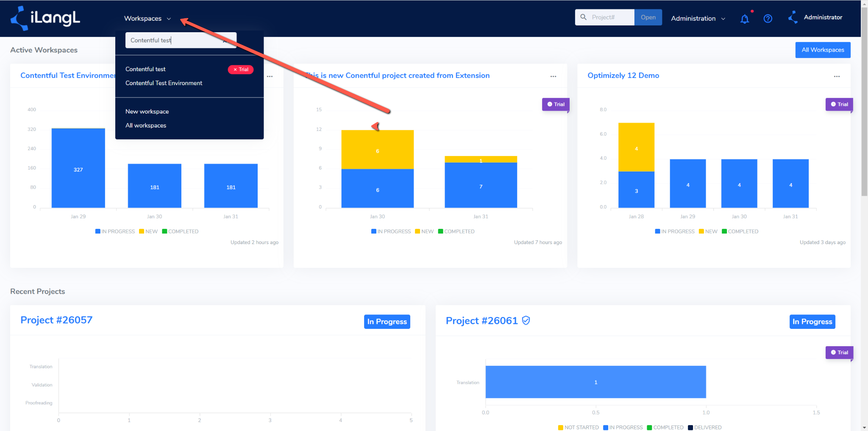
Task: Open Project #26061 link
Action: coord(481,321)
